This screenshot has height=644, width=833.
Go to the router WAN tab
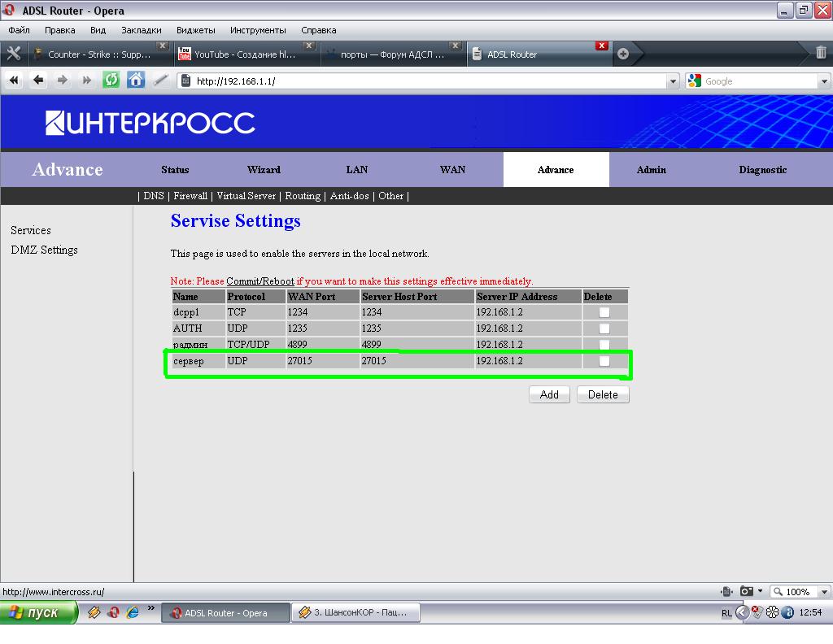452,170
